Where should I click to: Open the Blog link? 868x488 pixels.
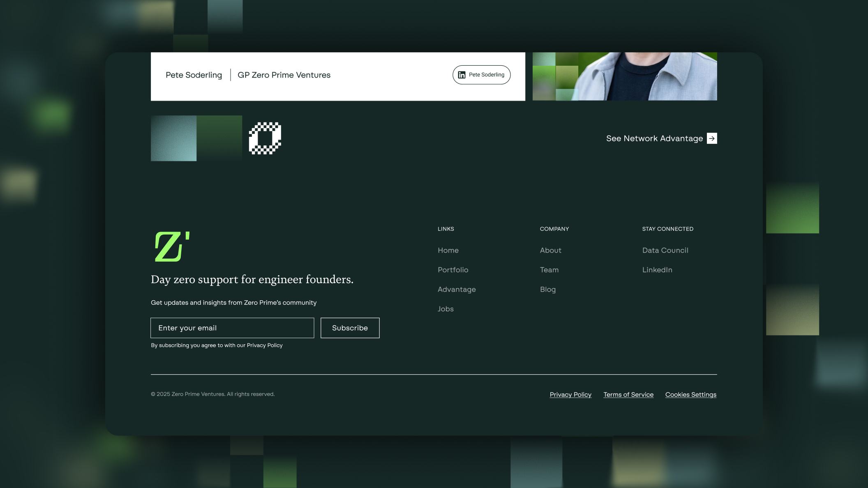[547, 290]
